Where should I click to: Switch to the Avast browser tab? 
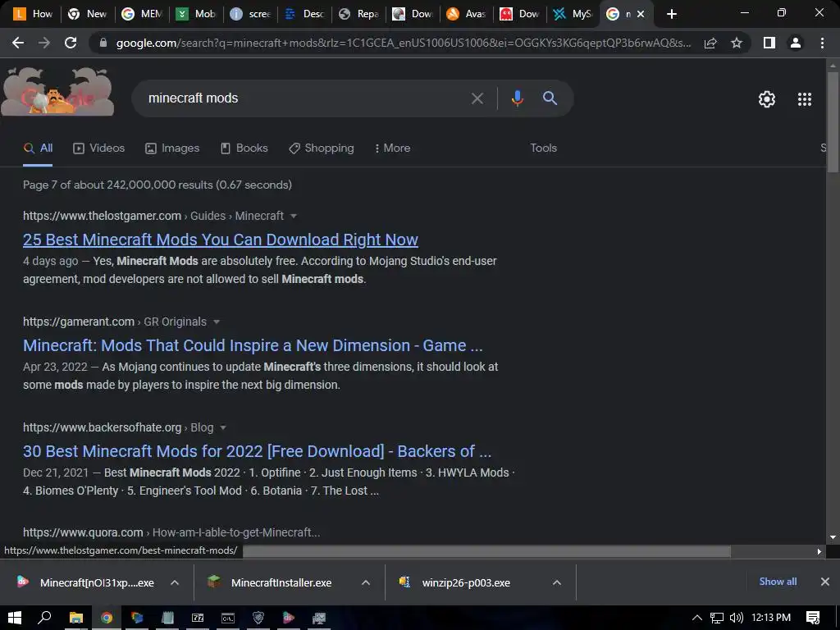466,14
